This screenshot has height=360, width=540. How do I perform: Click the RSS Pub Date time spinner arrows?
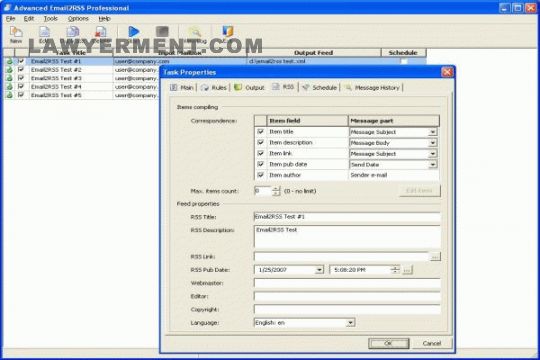396,270
